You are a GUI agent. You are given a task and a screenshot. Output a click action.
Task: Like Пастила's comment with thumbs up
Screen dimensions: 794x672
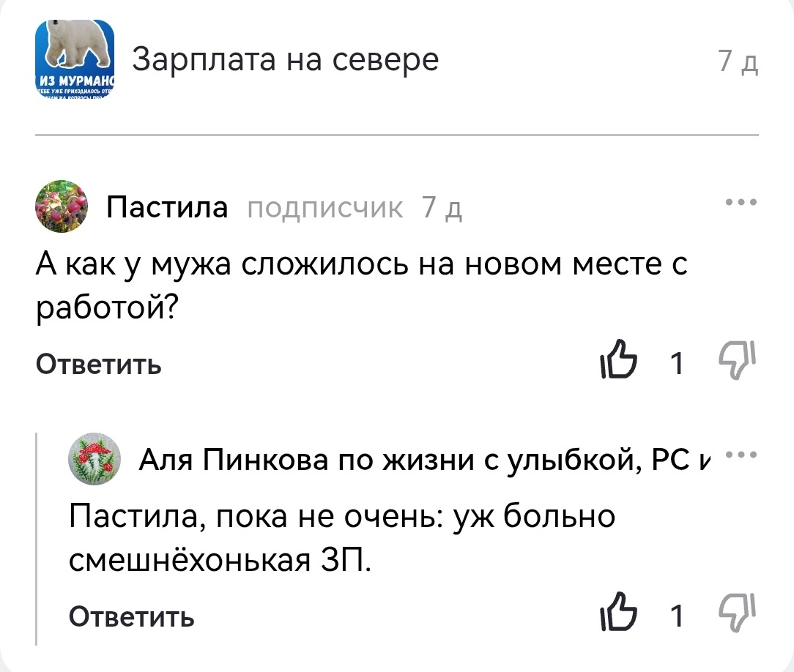click(620, 360)
